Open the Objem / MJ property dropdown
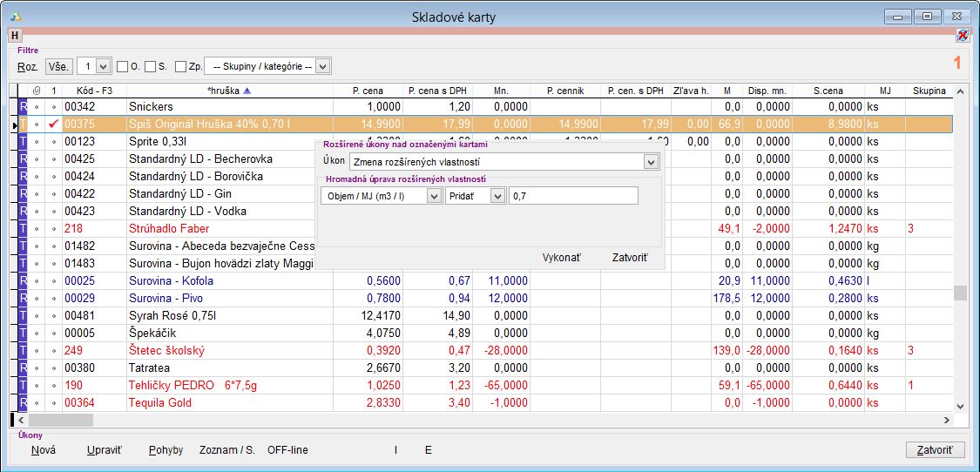 [433, 197]
